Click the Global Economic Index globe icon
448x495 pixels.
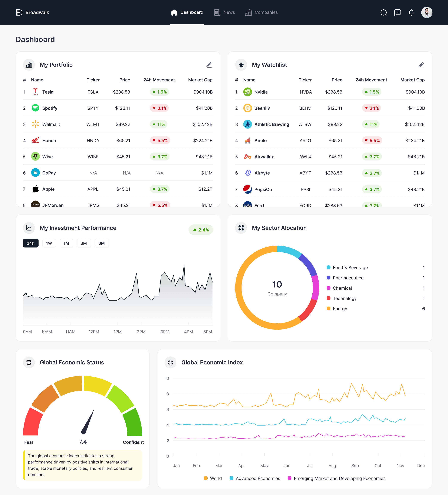171,362
